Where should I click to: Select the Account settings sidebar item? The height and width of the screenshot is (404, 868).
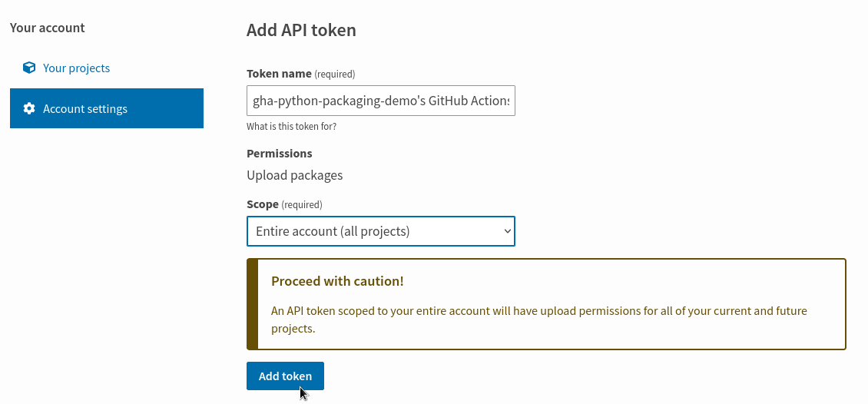point(106,108)
